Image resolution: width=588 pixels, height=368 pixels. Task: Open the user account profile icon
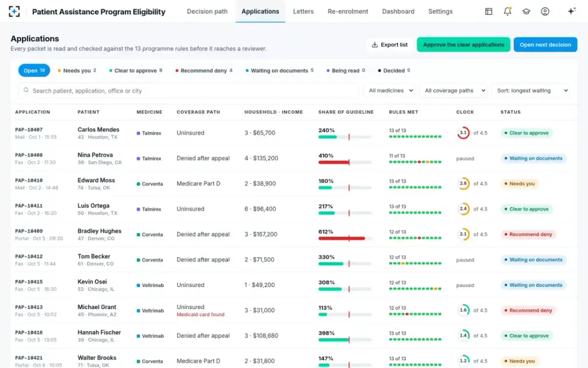coord(545,11)
